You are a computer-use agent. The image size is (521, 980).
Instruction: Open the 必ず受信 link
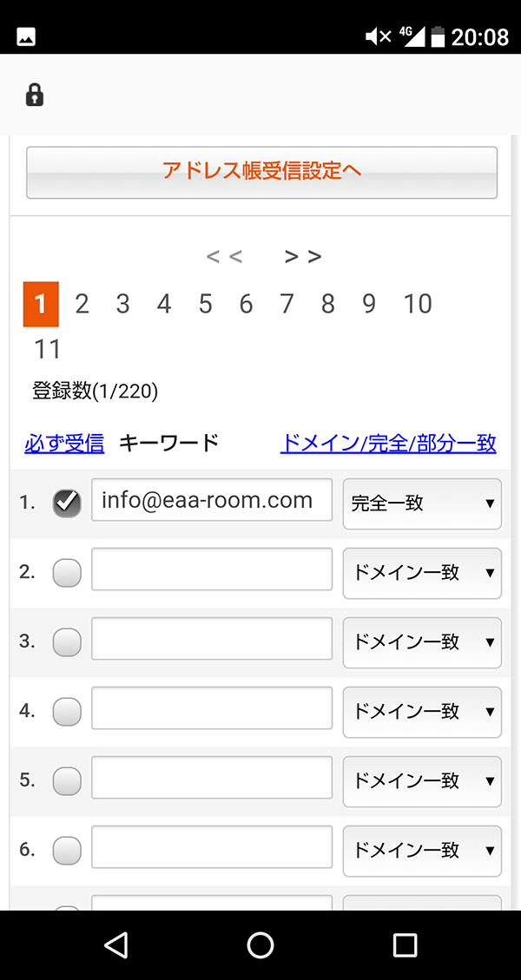coord(64,443)
